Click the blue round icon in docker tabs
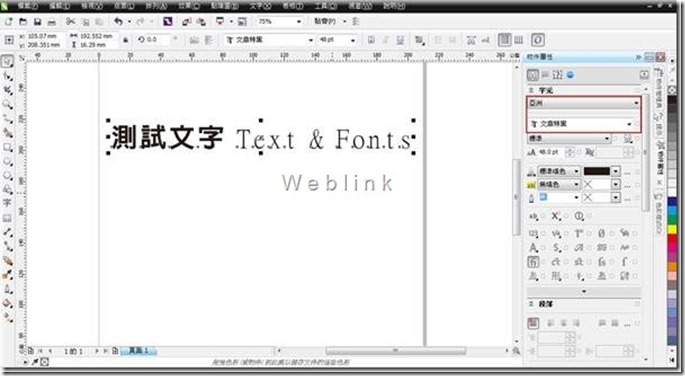685x376 pixels. [570, 75]
